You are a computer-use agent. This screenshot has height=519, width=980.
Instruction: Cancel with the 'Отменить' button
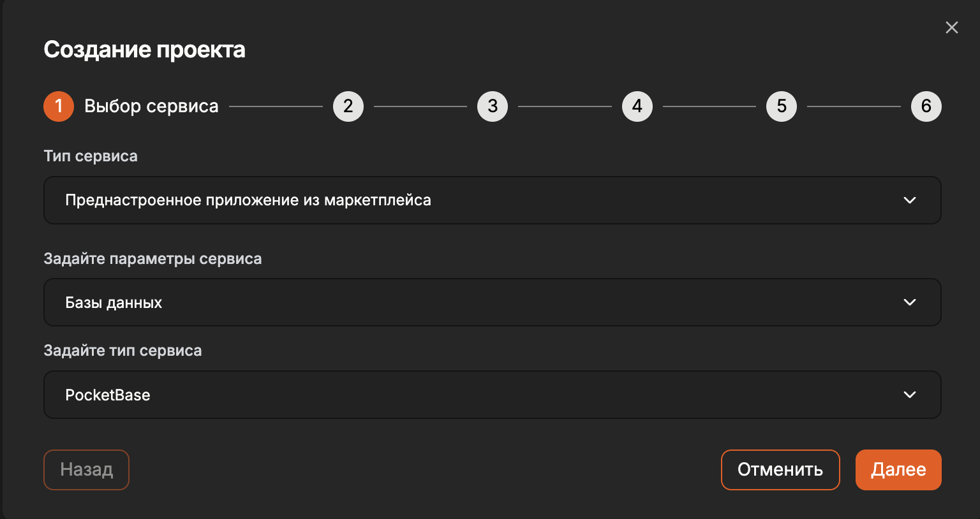(780, 470)
